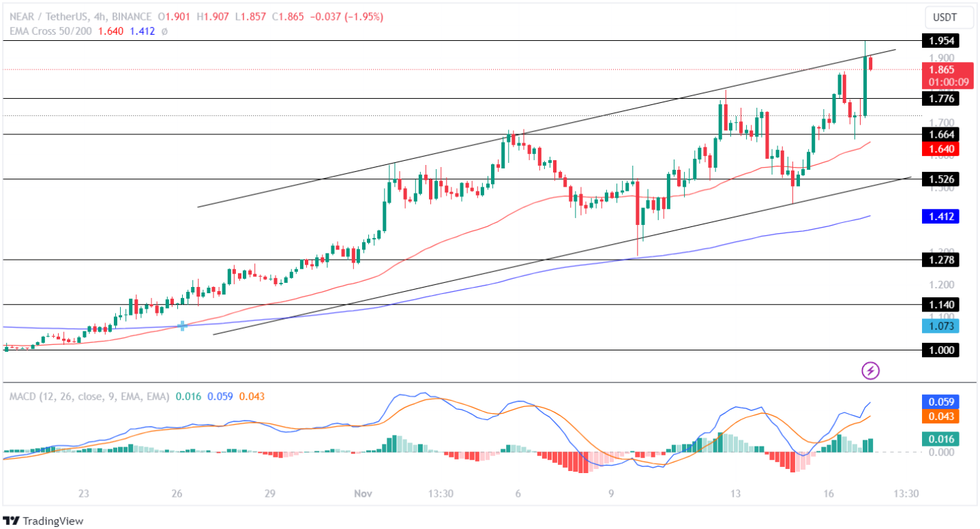Image resolution: width=980 pixels, height=529 pixels.
Task: Click the 1.776 price level label
Action: coord(940,99)
